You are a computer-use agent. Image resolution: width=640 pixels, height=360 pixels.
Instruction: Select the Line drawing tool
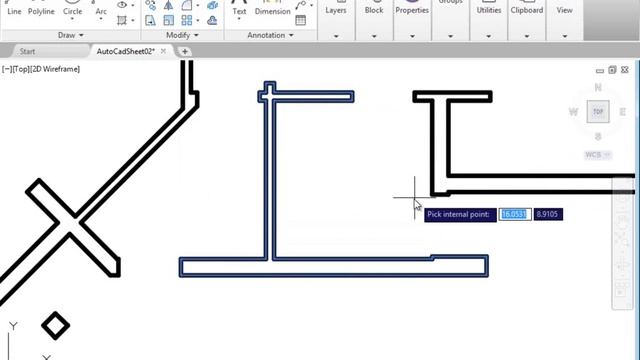pyautogui.click(x=14, y=8)
